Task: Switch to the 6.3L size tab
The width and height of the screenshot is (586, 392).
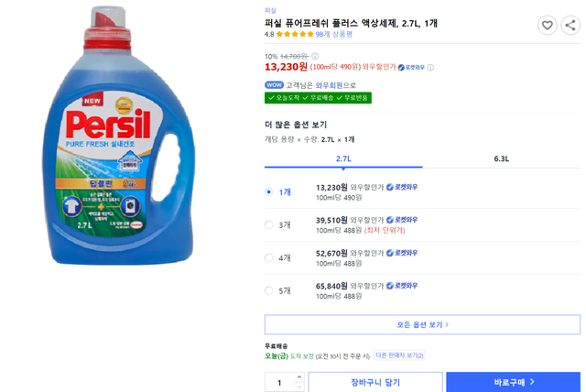Action: 501,158
